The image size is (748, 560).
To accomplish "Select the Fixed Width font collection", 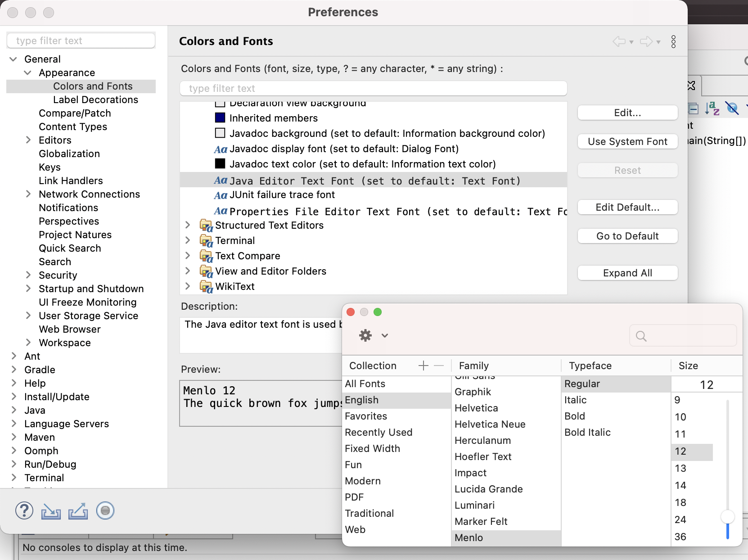I will [x=373, y=448].
